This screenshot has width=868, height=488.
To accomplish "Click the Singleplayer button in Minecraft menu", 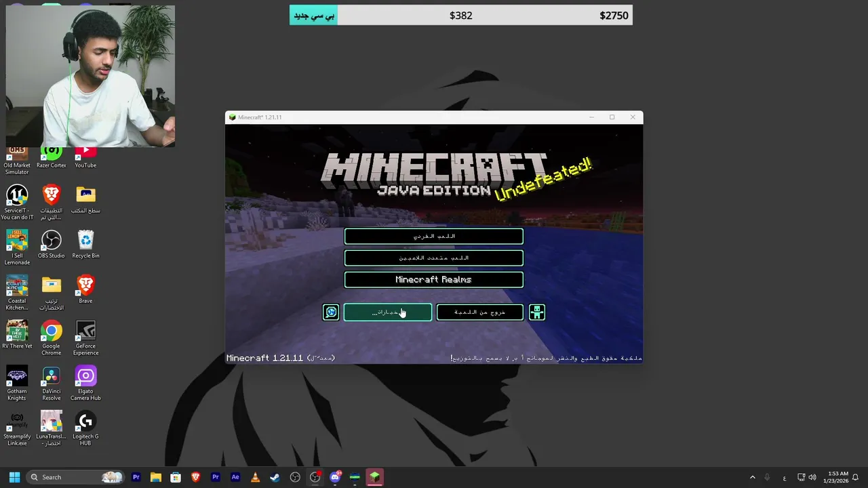I will pyautogui.click(x=433, y=236).
